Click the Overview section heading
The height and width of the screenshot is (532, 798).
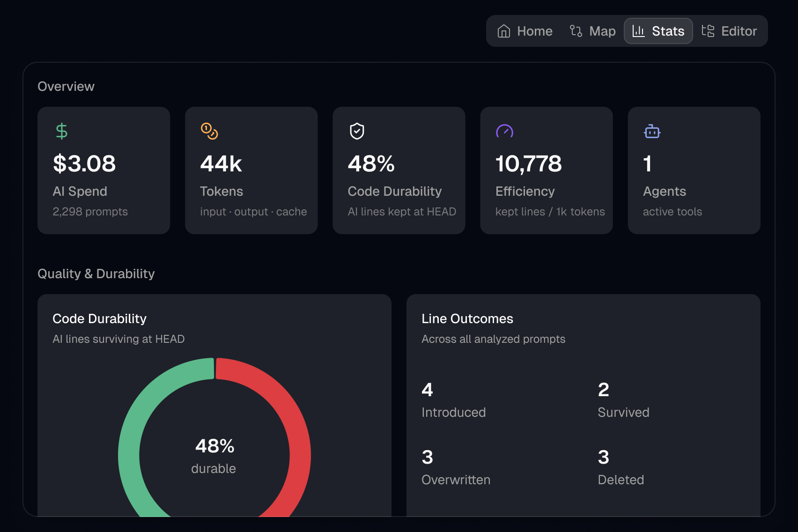(x=66, y=87)
